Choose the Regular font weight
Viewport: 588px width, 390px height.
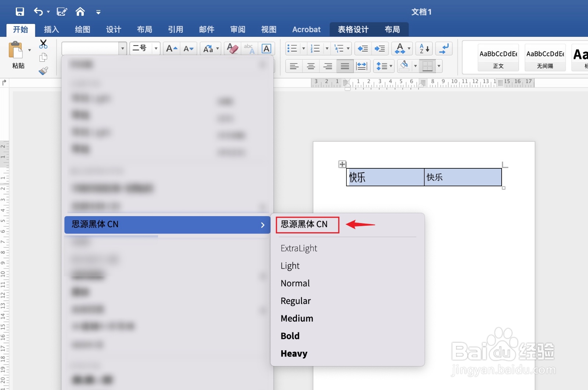coord(295,301)
